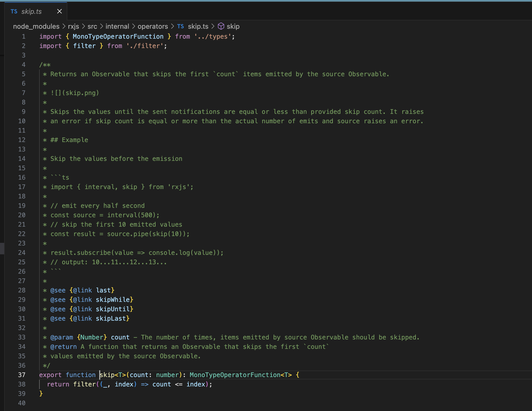Click 'return' keyword on line 38

58,384
